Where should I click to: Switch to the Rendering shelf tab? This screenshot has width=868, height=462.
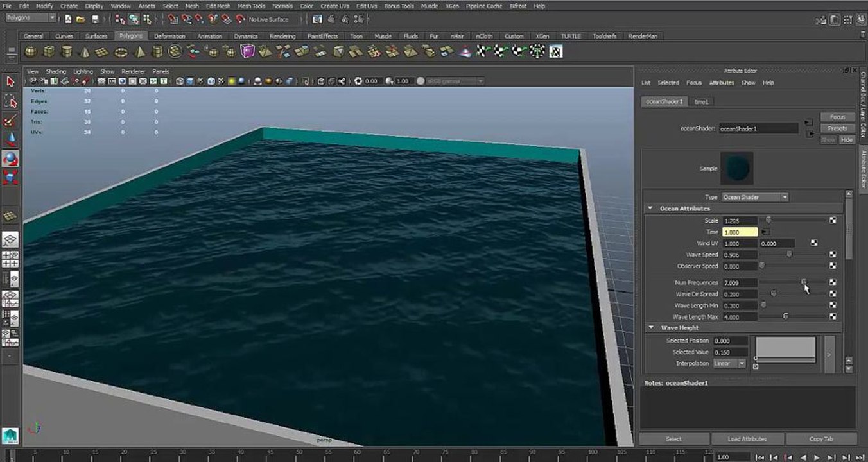tap(282, 36)
